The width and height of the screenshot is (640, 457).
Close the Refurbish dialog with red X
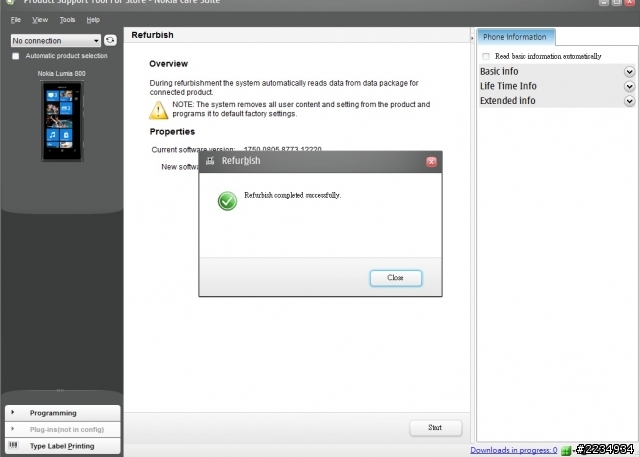[431, 162]
